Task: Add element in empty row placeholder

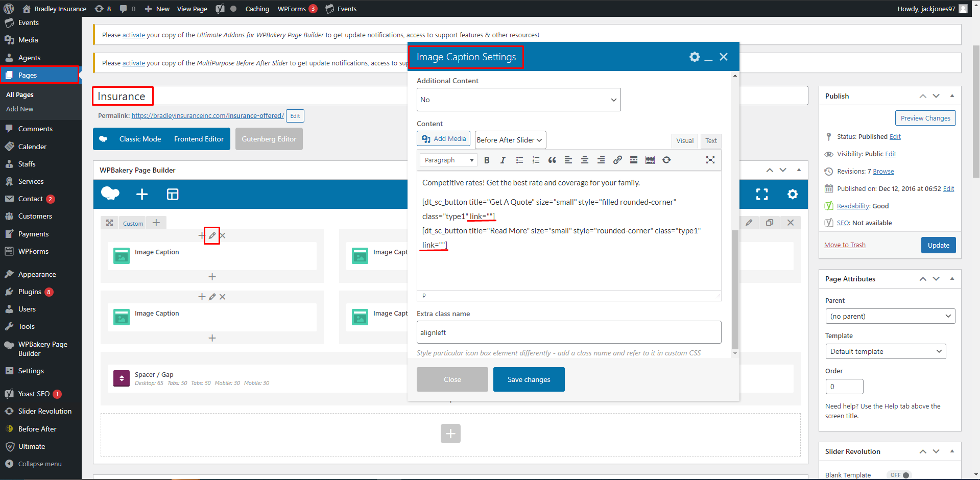Action: point(450,434)
